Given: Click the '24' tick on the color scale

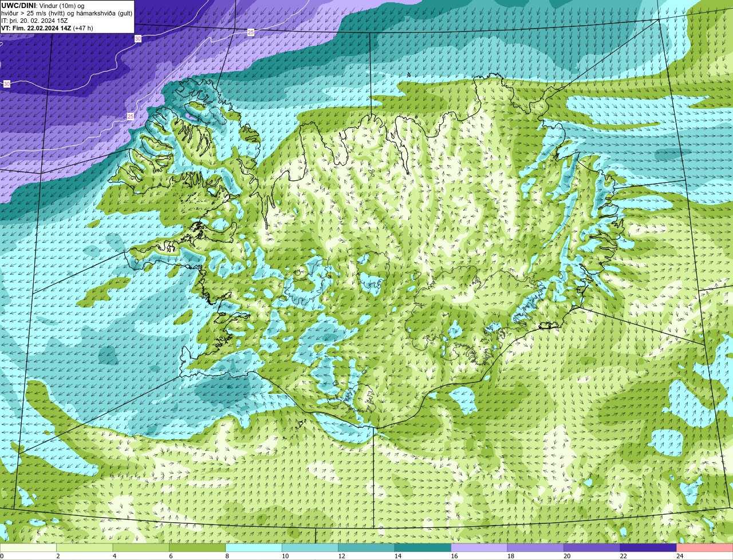Looking at the screenshot, I should (680, 556).
